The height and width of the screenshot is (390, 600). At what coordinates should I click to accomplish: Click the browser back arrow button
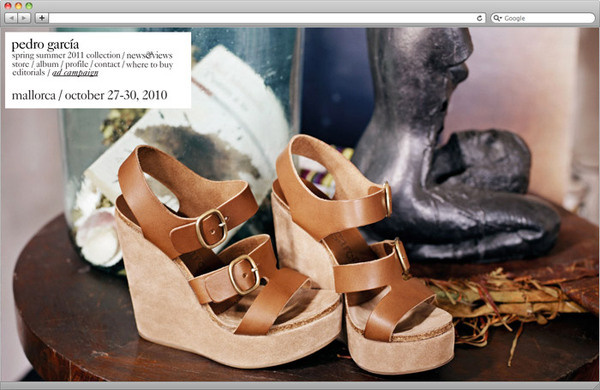coord(11,18)
